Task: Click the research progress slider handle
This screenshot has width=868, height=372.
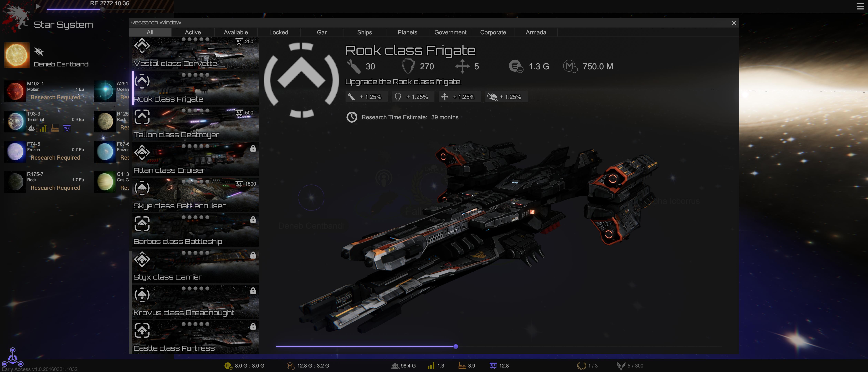Action: point(456,346)
